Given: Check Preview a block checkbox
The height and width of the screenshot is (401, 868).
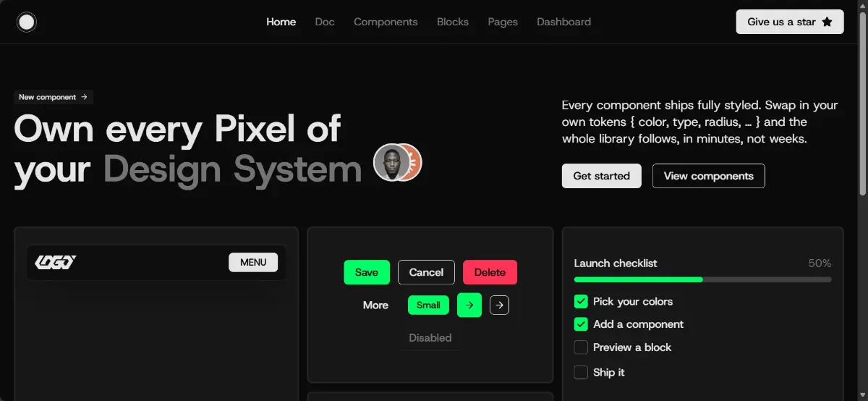Looking at the screenshot, I should coord(581,347).
